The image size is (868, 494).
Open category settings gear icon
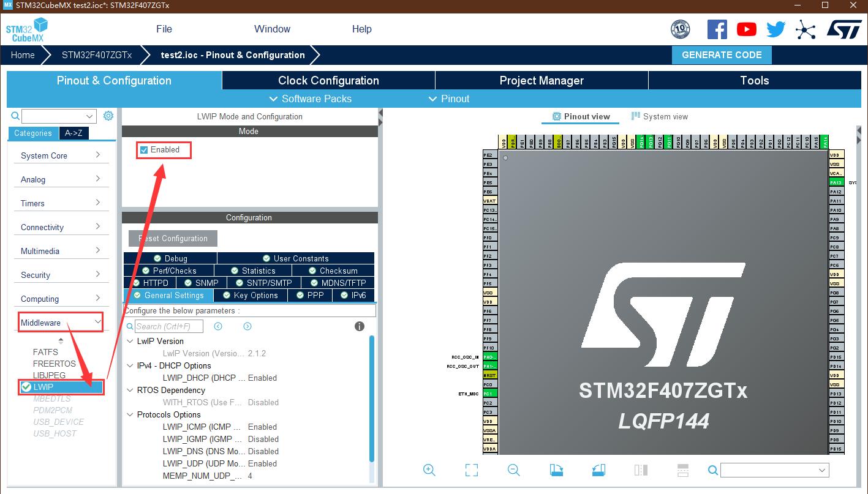pyautogui.click(x=108, y=116)
